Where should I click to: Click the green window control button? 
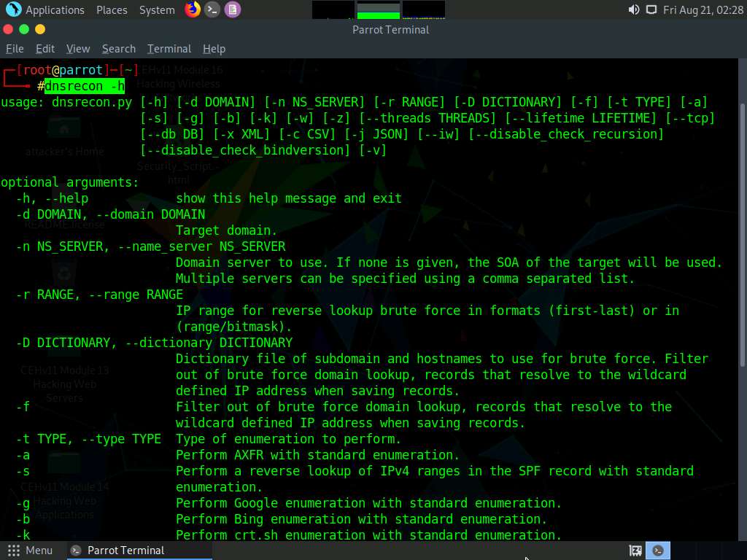24,29
